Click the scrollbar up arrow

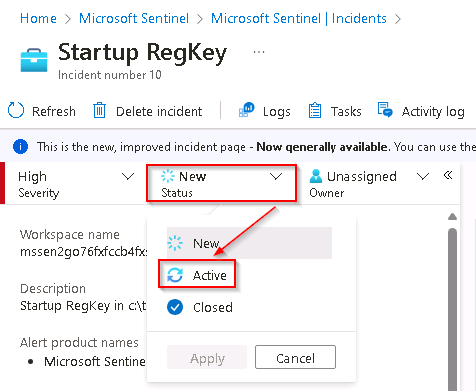[x=452, y=217]
